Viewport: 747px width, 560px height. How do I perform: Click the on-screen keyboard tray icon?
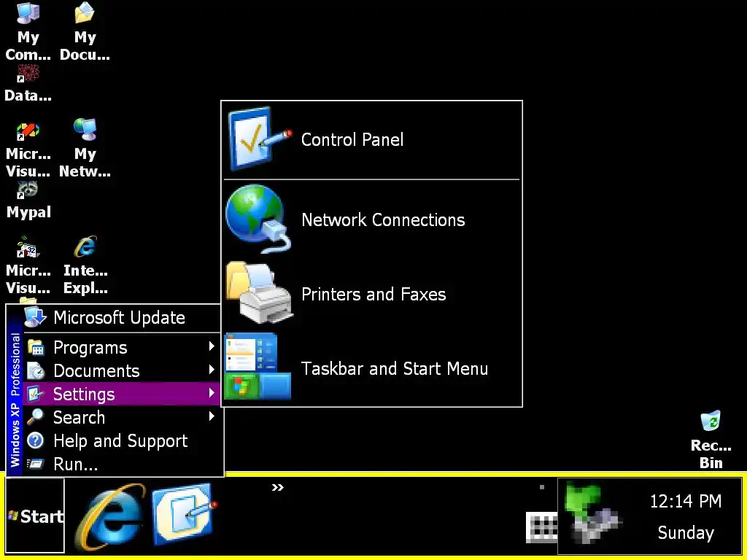click(x=541, y=527)
